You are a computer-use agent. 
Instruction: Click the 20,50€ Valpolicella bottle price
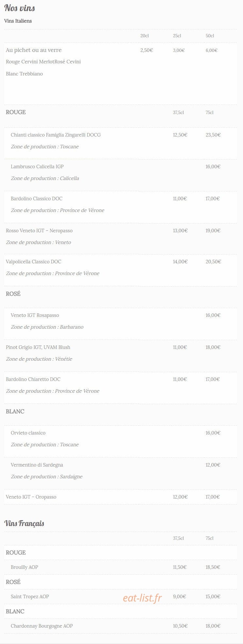click(x=213, y=261)
